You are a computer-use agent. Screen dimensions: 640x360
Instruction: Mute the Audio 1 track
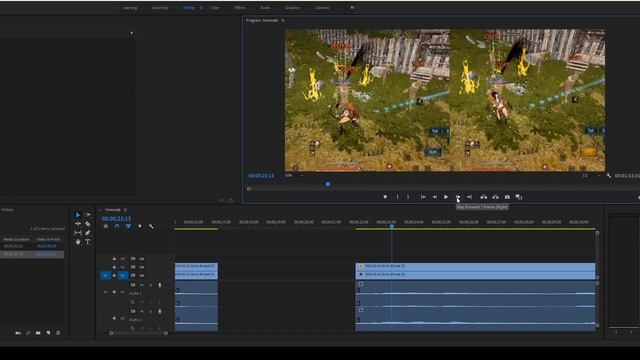[x=142, y=285]
